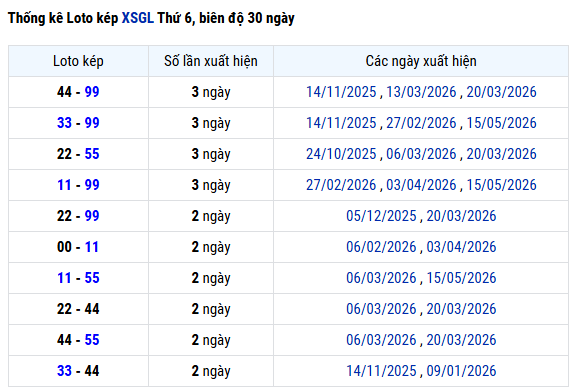Image resolution: width=576 pixels, height=389 pixels.
Task: Click '2 ngày' in the 22 - 99 row
Action: click(211, 216)
